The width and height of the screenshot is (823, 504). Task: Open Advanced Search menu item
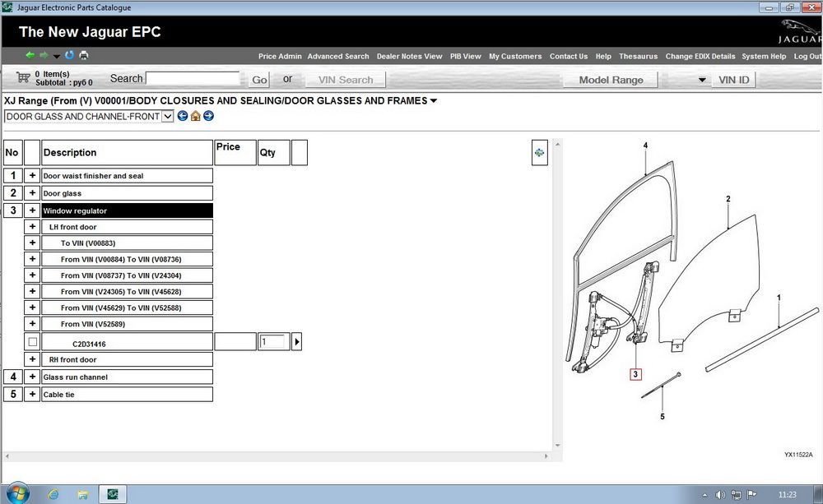coord(338,56)
